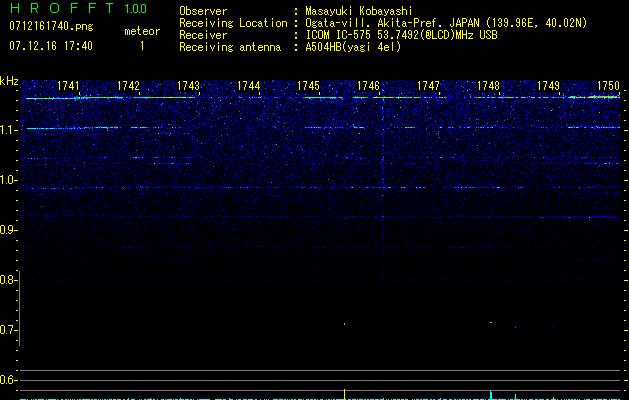Click the 1742 time axis label

coord(128,86)
